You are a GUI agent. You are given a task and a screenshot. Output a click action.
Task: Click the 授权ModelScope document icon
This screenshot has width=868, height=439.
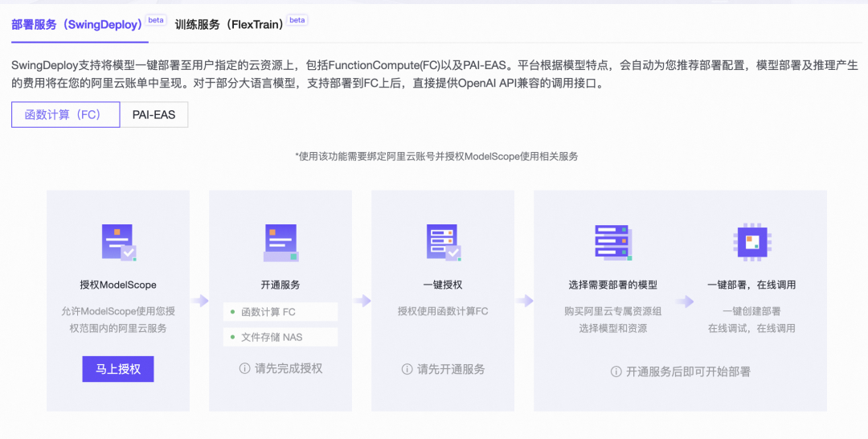(x=118, y=243)
